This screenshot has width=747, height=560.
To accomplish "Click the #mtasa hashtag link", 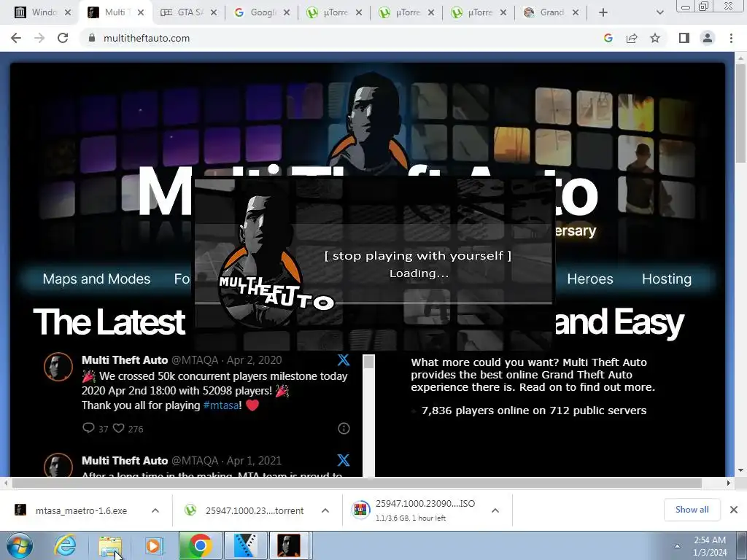I will point(221,405).
